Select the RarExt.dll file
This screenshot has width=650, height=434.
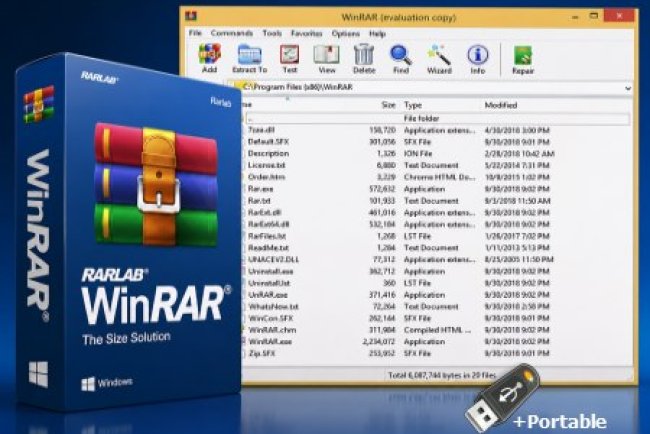tap(264, 212)
